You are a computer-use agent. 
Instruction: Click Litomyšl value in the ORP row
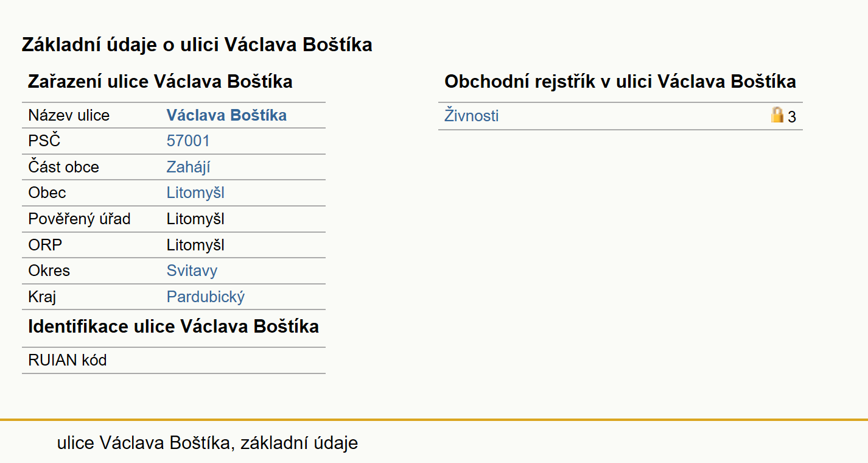pyautogui.click(x=195, y=246)
